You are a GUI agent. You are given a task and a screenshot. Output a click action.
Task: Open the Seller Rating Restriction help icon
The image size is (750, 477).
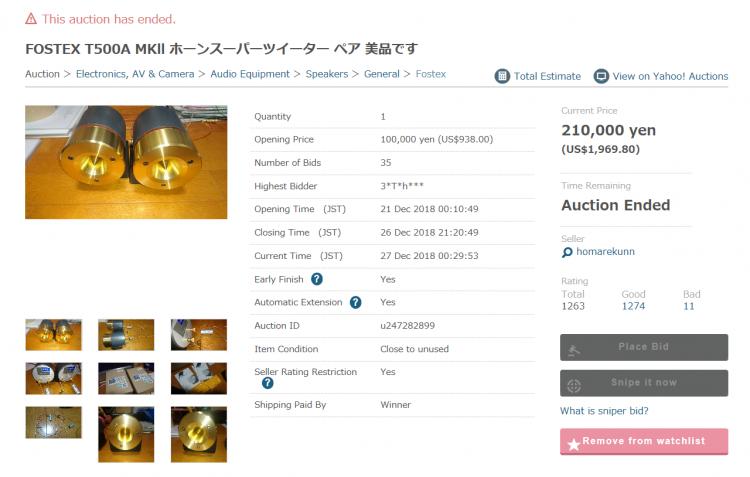268,383
